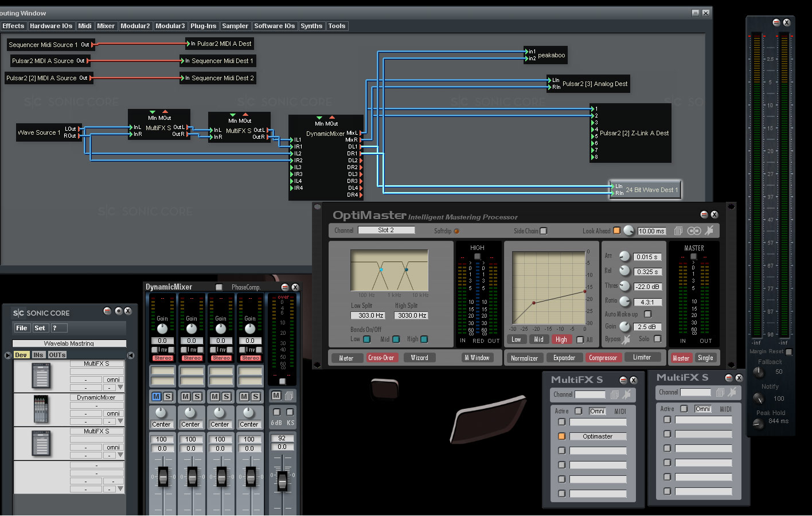Open the Slot 2 channel selector in OptiMaster
The image size is (812, 516).
(x=386, y=230)
